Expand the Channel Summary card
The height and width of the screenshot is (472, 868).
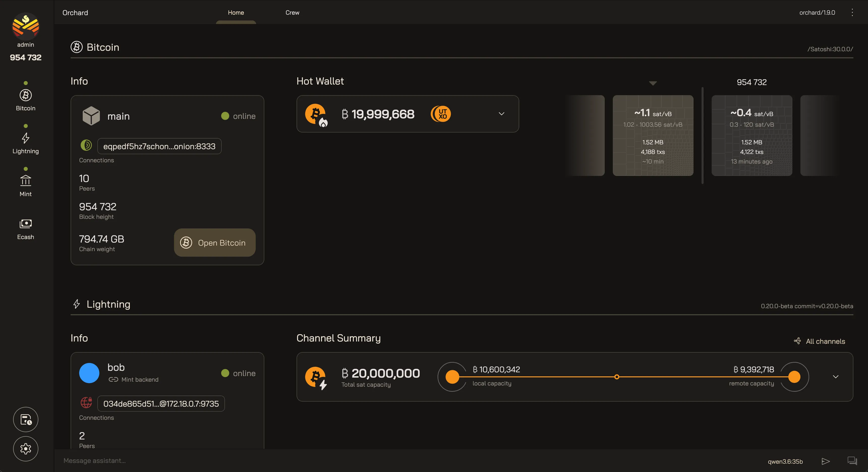[836, 377]
